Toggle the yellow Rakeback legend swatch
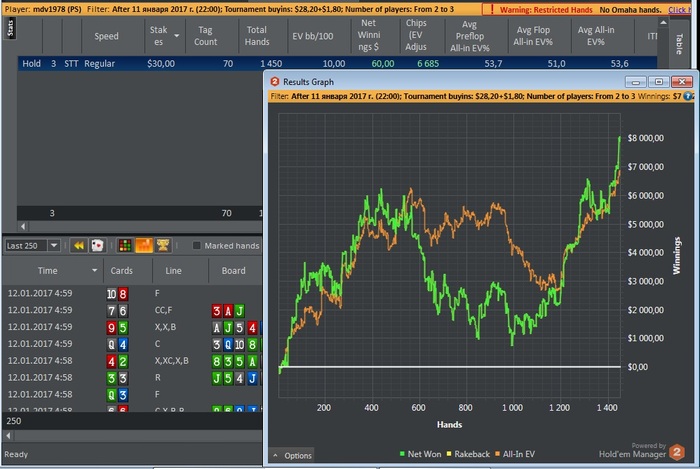Image resolution: width=700 pixels, height=469 pixels. point(449,454)
